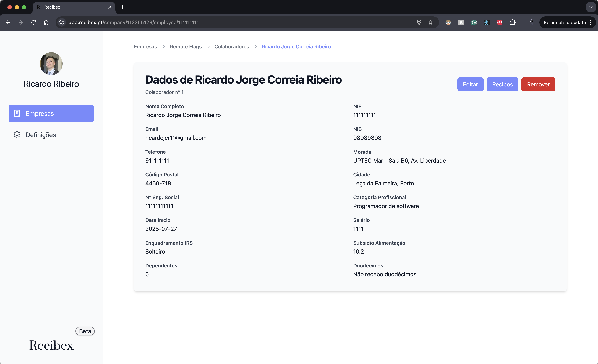598x364 pixels.
Task: Open a new browser tab
Action: pos(122,7)
